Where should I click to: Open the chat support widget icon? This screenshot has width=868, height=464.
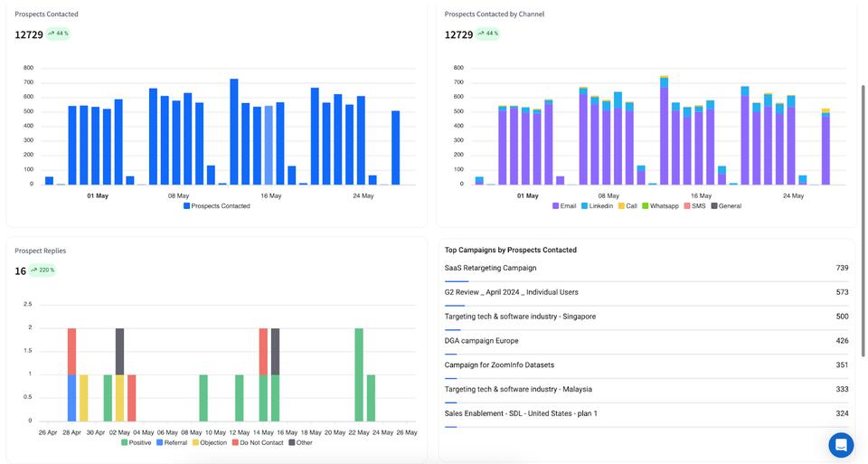click(841, 445)
